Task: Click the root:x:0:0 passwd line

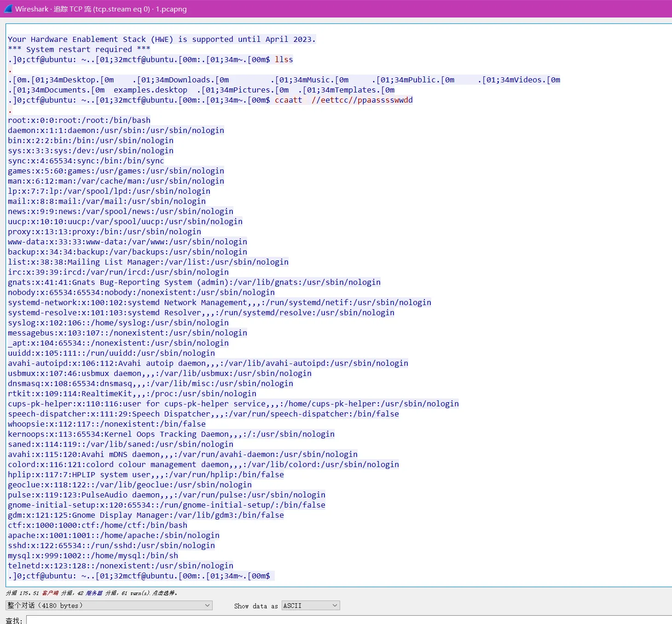Action: click(x=79, y=121)
